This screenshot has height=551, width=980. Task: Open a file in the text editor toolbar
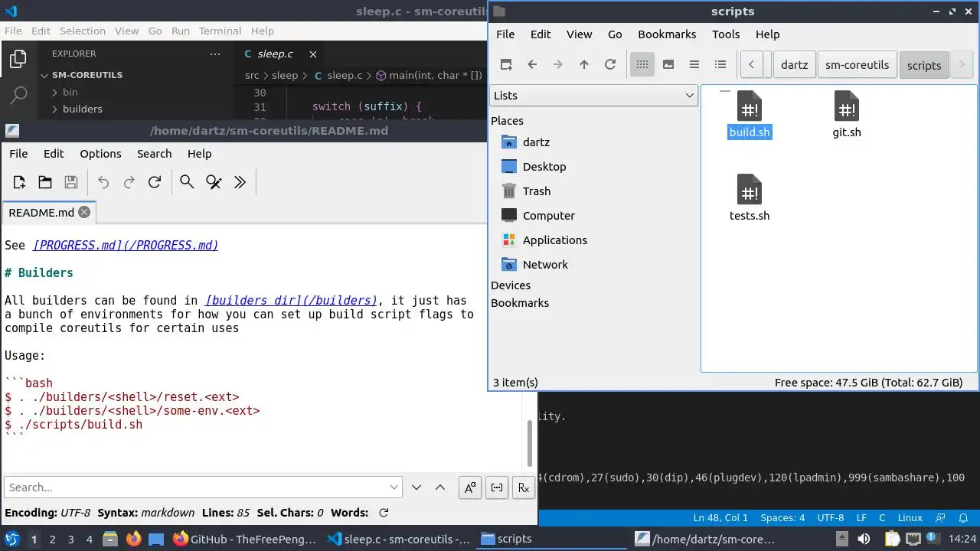coord(45,182)
